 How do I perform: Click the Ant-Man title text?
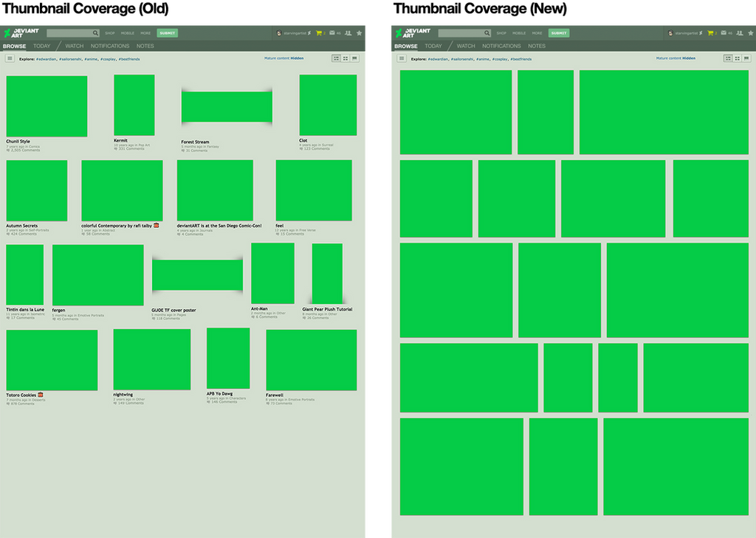pyautogui.click(x=259, y=308)
